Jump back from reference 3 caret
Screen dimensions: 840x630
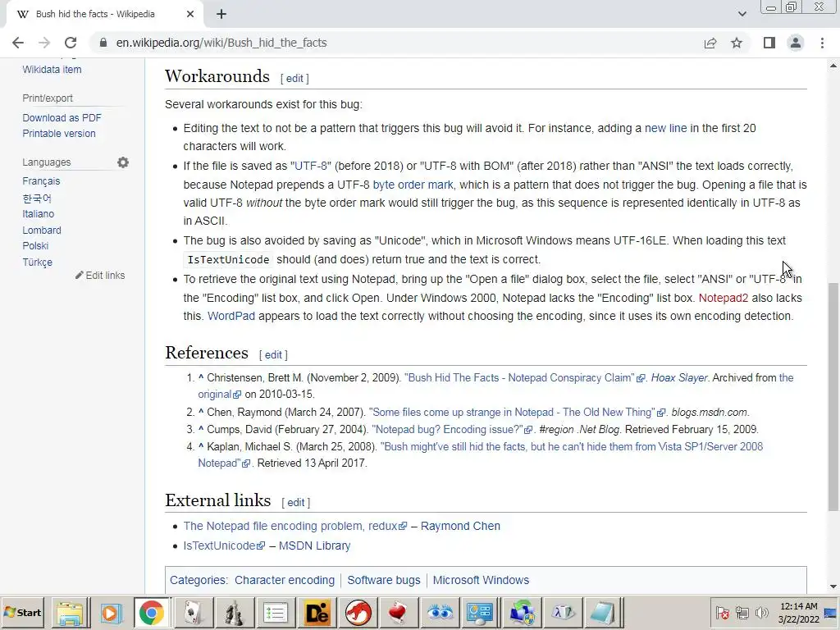click(201, 429)
